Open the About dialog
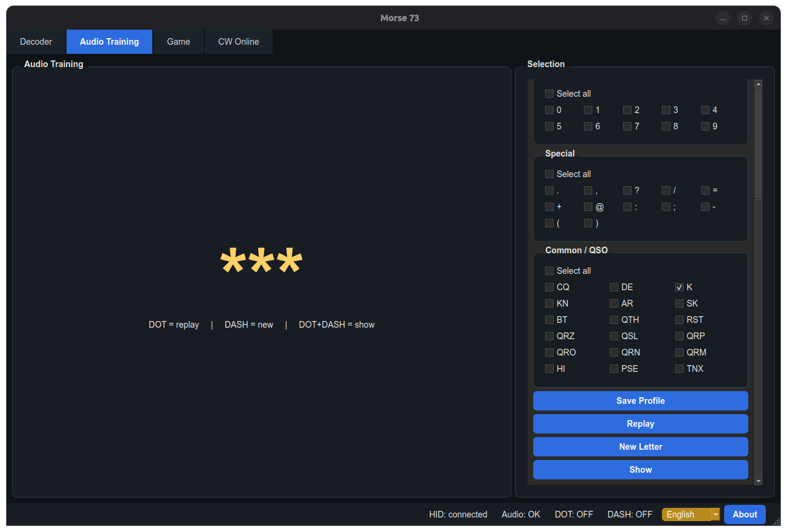Viewport: 787px width, 532px height. point(745,514)
